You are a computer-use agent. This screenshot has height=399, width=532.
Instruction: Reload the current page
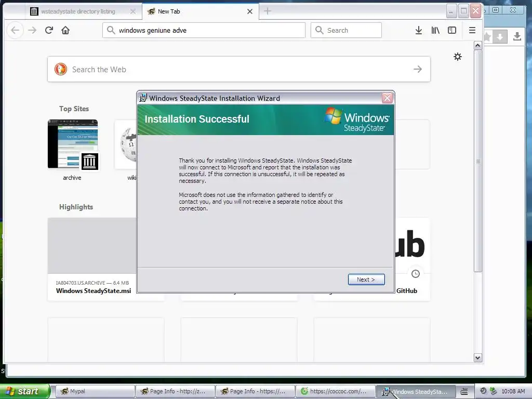[x=49, y=30]
